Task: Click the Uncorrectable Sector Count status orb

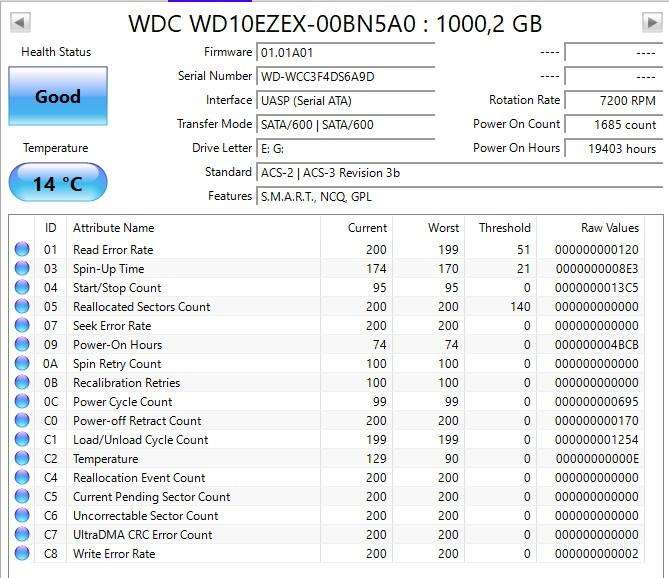Action: click(22, 515)
